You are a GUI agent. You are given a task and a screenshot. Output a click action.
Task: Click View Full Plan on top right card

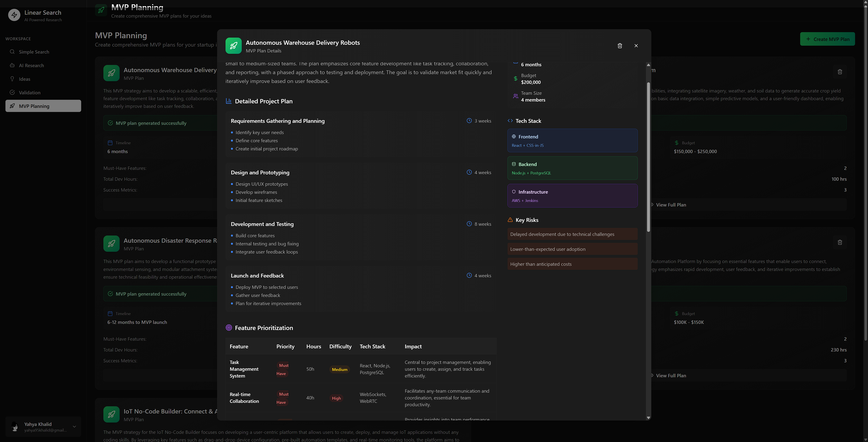click(x=671, y=205)
